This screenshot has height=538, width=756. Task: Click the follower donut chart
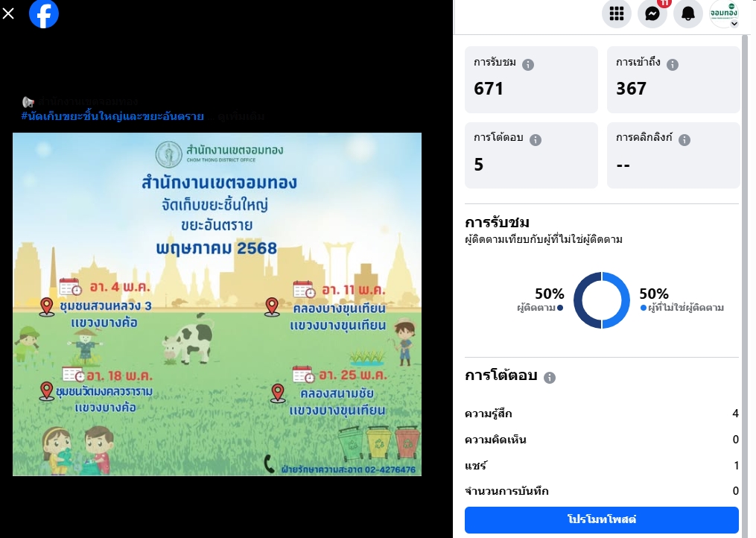tap(602, 300)
